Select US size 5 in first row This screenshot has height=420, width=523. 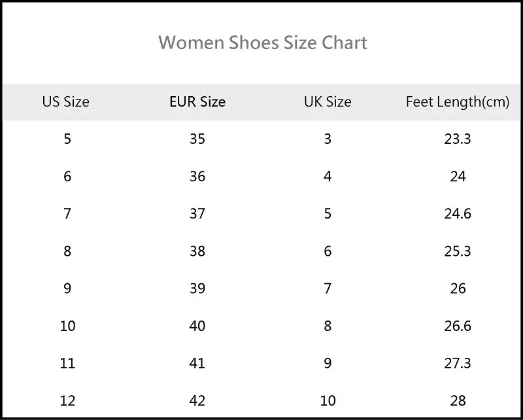pos(67,139)
